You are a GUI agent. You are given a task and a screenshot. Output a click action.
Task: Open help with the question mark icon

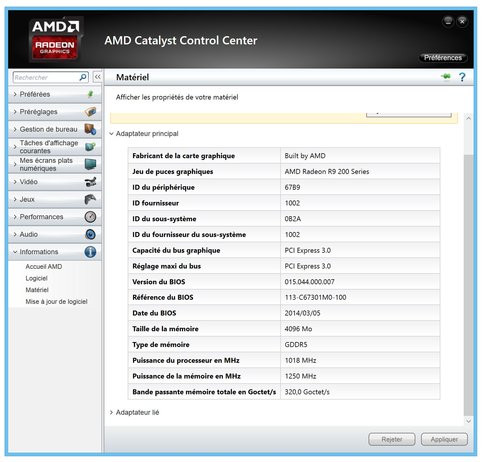462,77
